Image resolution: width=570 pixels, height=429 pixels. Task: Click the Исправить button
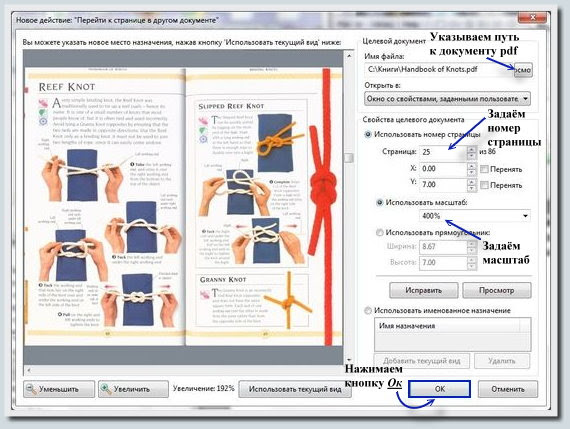coord(424,290)
